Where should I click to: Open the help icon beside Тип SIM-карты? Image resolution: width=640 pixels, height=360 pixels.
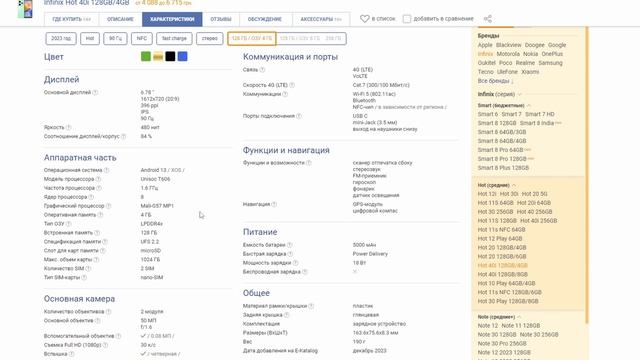point(84,278)
